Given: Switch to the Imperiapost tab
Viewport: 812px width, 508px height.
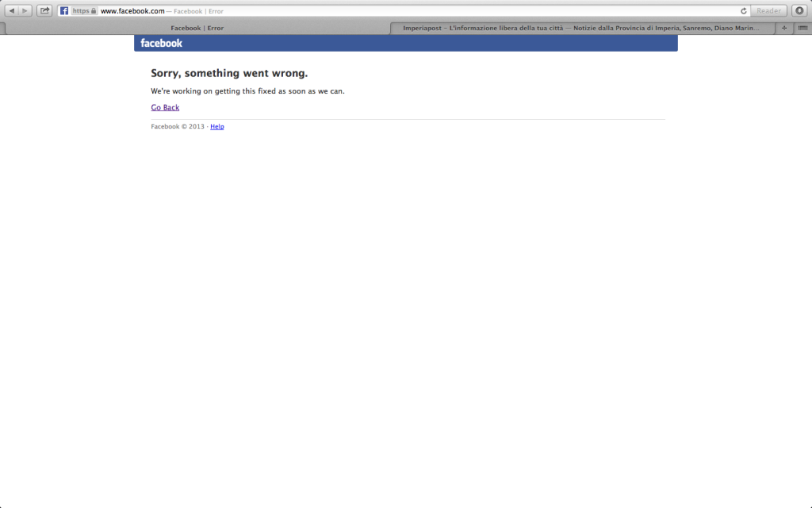Looking at the screenshot, I should click(582, 28).
